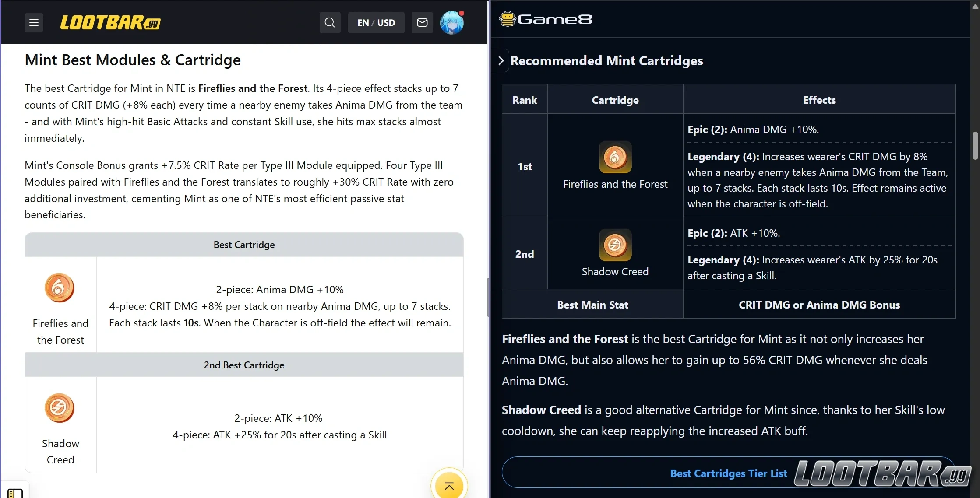Click the Best Main Stat cell
The width and height of the screenshot is (980, 498).
[x=592, y=305]
